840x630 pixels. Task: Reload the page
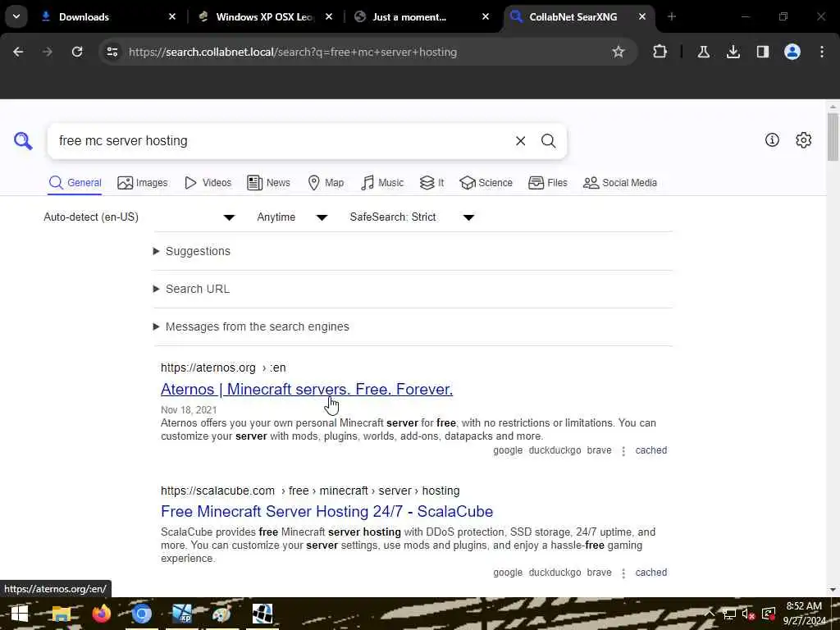point(77,52)
